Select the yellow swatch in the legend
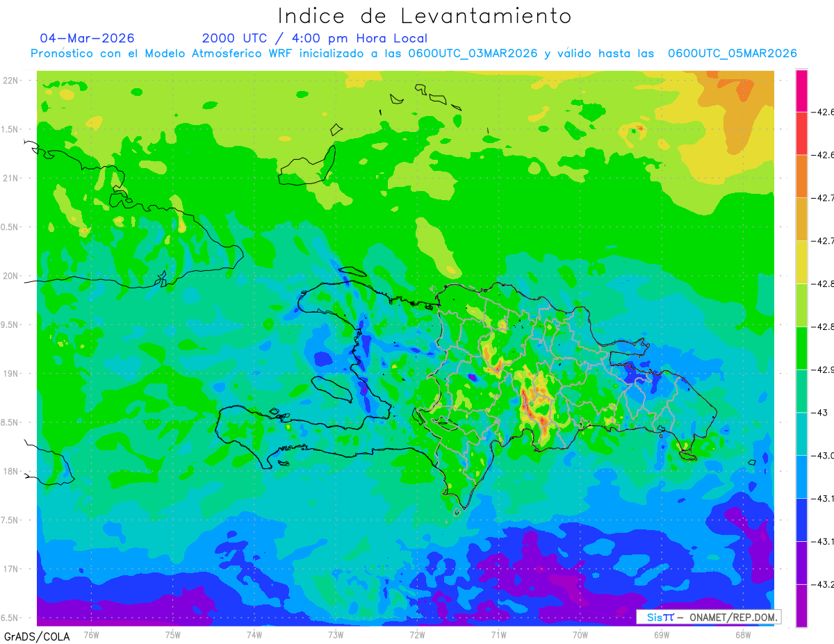 click(x=801, y=262)
